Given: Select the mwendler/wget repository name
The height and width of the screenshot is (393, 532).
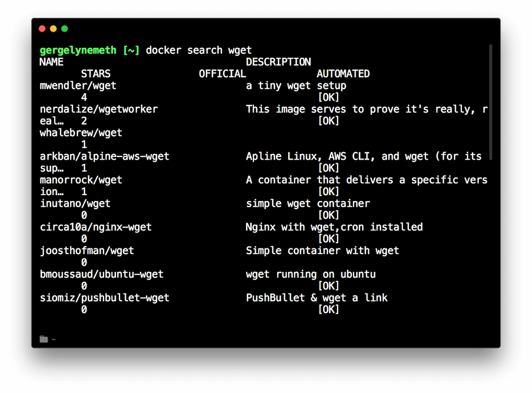Looking at the screenshot, I should click(78, 85).
